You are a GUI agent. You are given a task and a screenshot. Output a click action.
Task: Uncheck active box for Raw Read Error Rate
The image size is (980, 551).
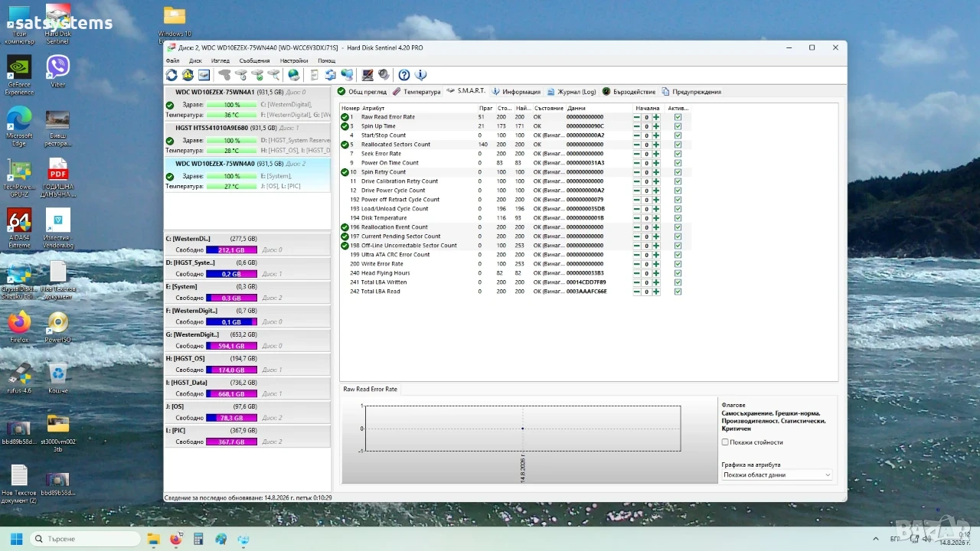coord(678,117)
